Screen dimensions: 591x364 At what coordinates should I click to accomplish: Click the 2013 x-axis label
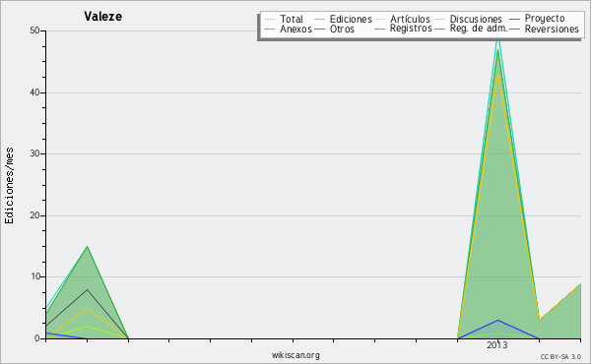point(496,345)
